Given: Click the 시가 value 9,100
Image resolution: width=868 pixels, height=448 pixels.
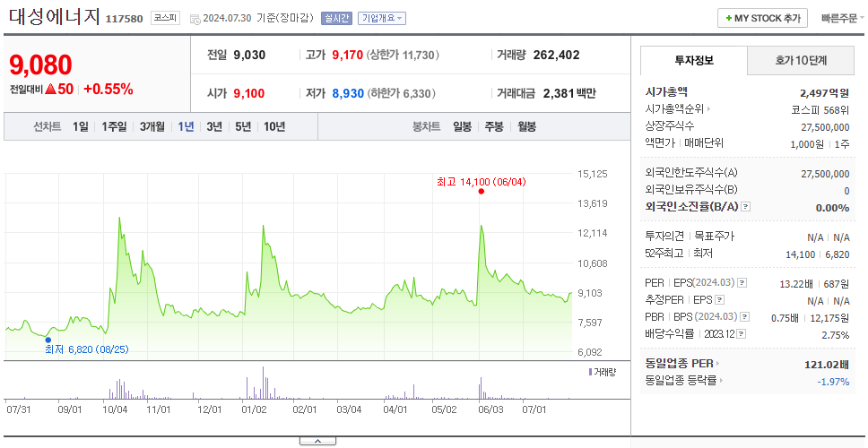Looking at the screenshot, I should click(x=249, y=93).
